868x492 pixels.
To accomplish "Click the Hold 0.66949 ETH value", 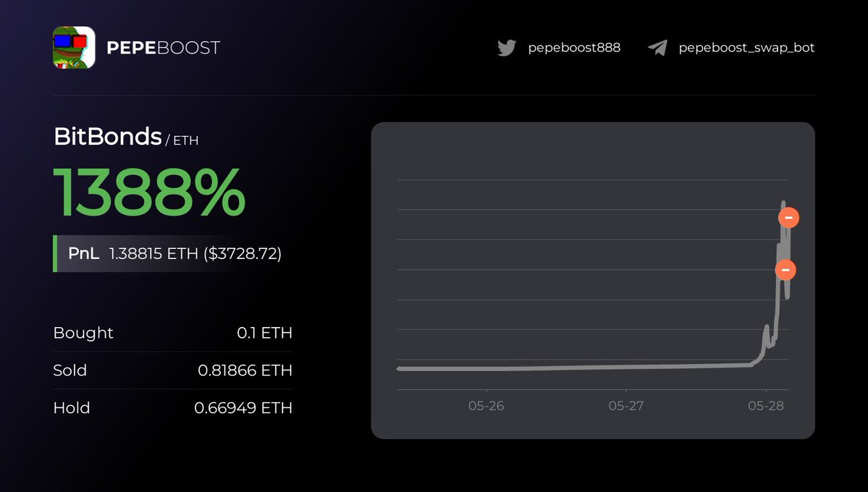I will (243, 408).
